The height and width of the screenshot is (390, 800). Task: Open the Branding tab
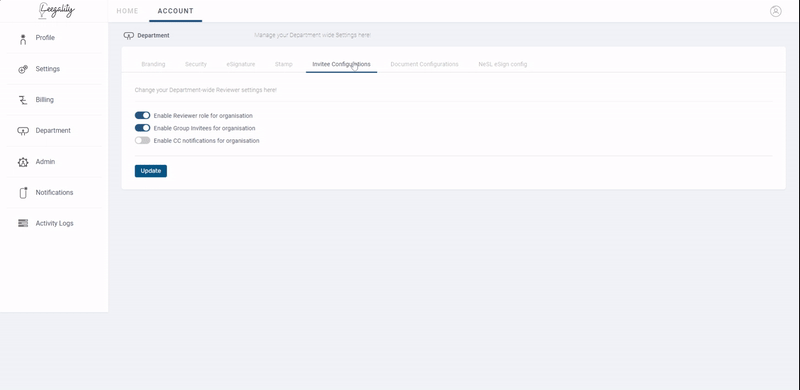point(153,64)
